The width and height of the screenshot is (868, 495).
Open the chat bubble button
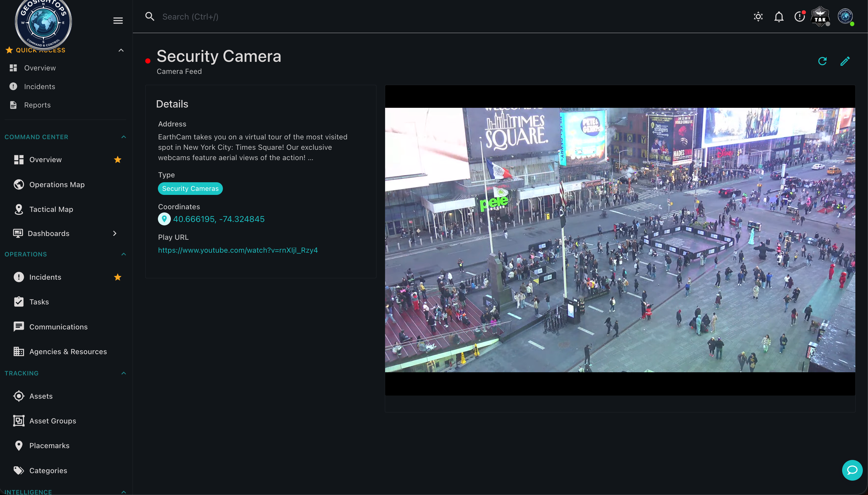852,470
